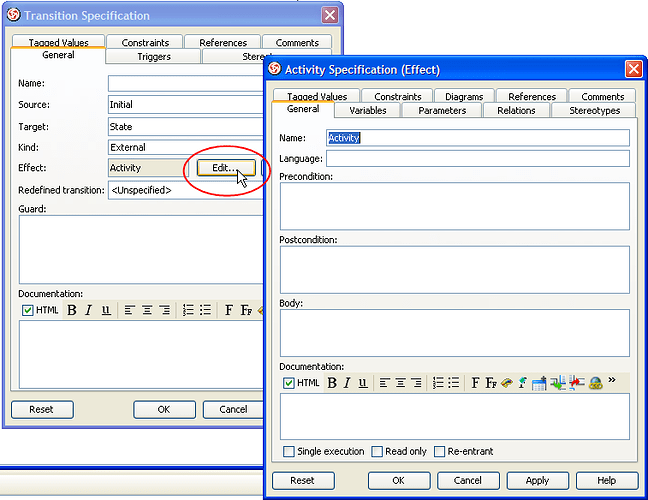Insert bulleted list in Transition Specification documentation
This screenshot has height=500, width=648.
[x=205, y=310]
